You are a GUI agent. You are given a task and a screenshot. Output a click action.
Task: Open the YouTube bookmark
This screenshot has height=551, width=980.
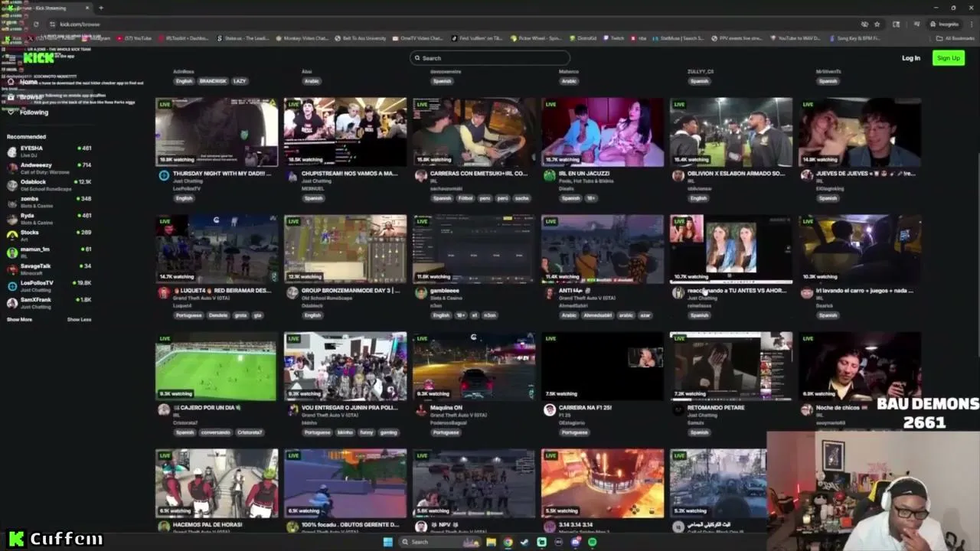[135, 38]
